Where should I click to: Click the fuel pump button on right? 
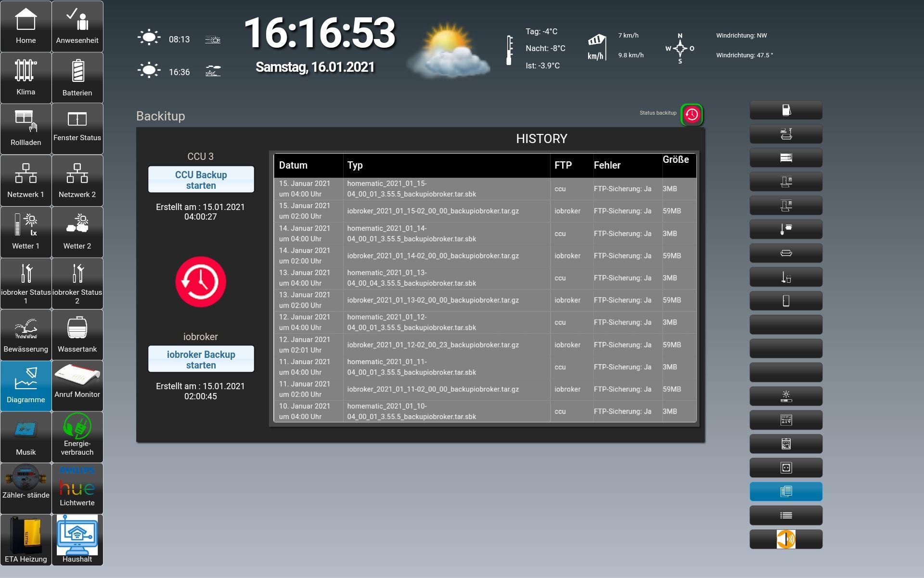pyautogui.click(x=785, y=110)
